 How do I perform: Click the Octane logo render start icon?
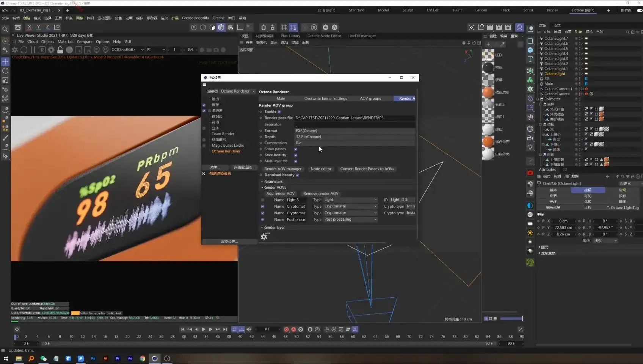point(15,50)
